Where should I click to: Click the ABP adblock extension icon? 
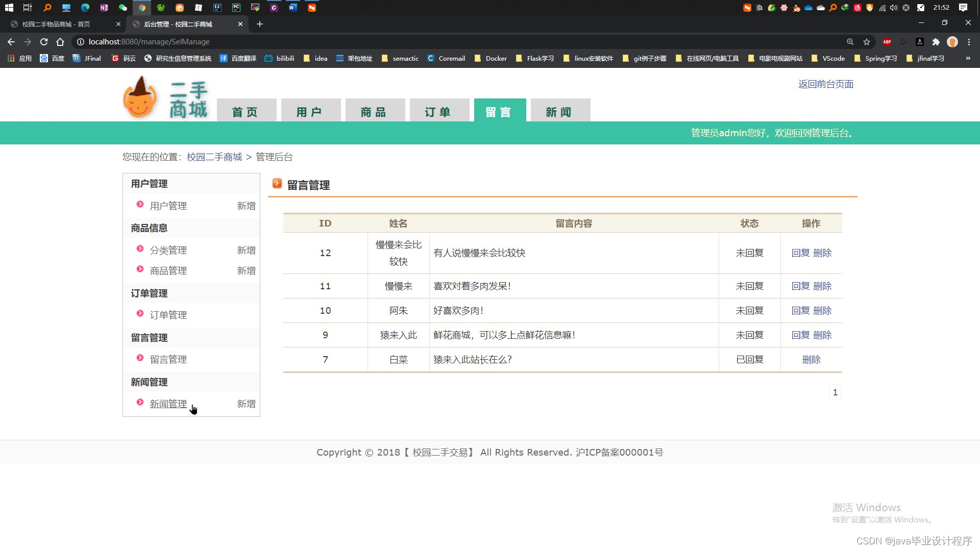[887, 42]
